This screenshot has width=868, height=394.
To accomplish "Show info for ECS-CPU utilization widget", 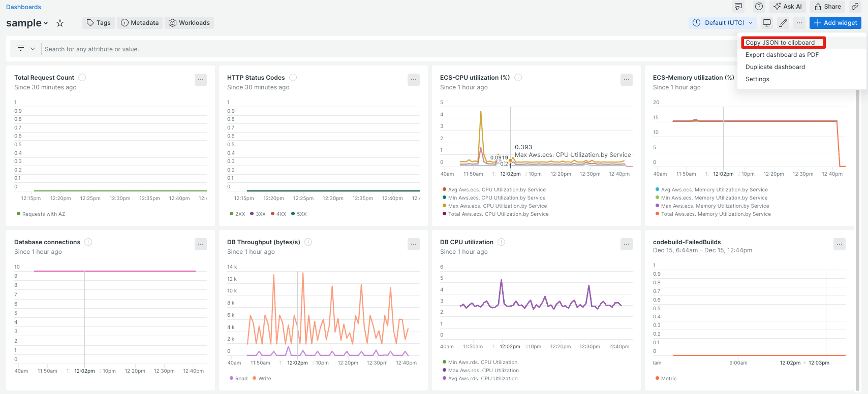I will point(518,78).
